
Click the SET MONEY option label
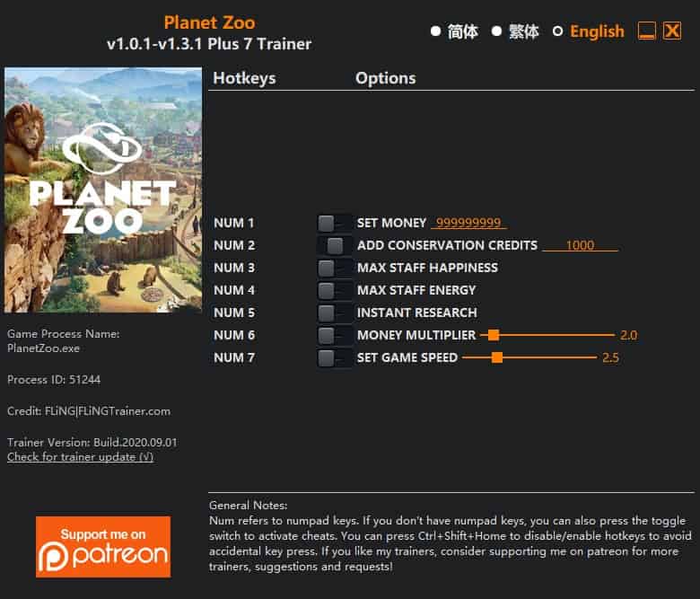pyautogui.click(x=391, y=223)
